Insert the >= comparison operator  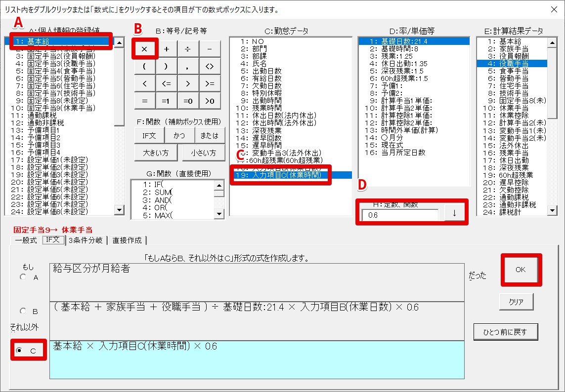tap(210, 83)
